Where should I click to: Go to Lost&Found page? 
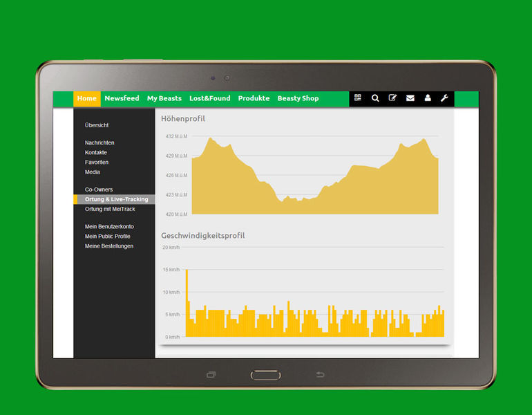(209, 98)
